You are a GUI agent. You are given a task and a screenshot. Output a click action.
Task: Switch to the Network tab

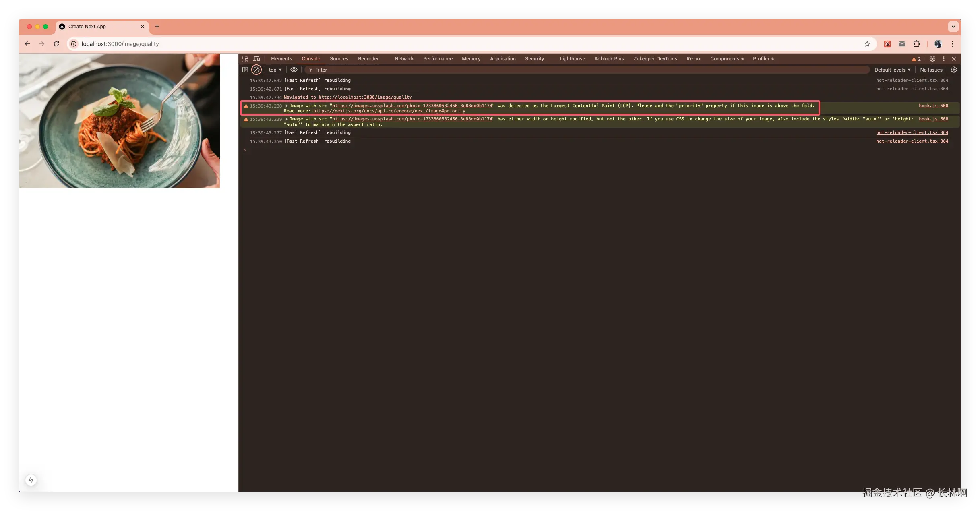[x=404, y=59]
